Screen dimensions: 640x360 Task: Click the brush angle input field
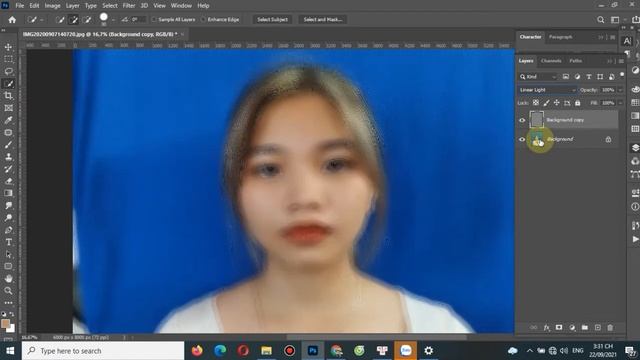point(138,20)
